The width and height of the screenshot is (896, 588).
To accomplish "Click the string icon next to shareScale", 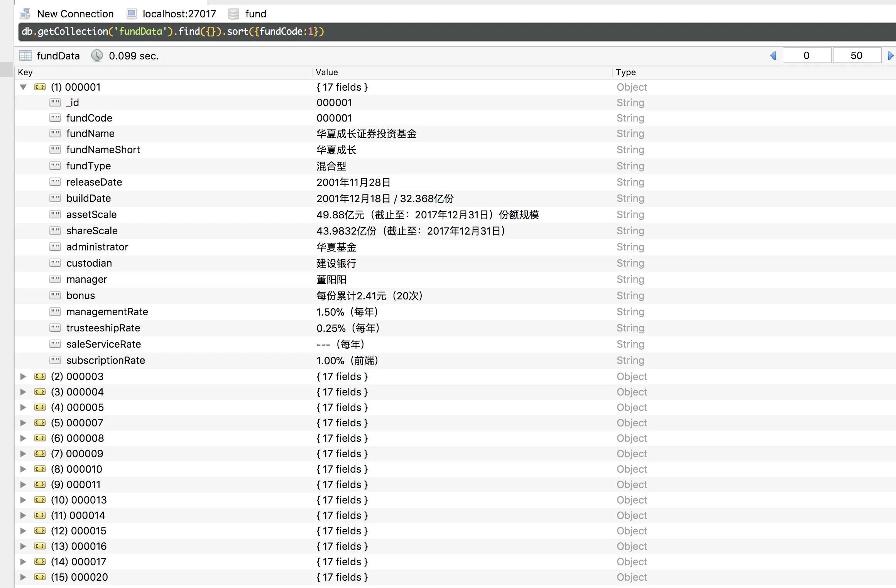I will point(55,230).
